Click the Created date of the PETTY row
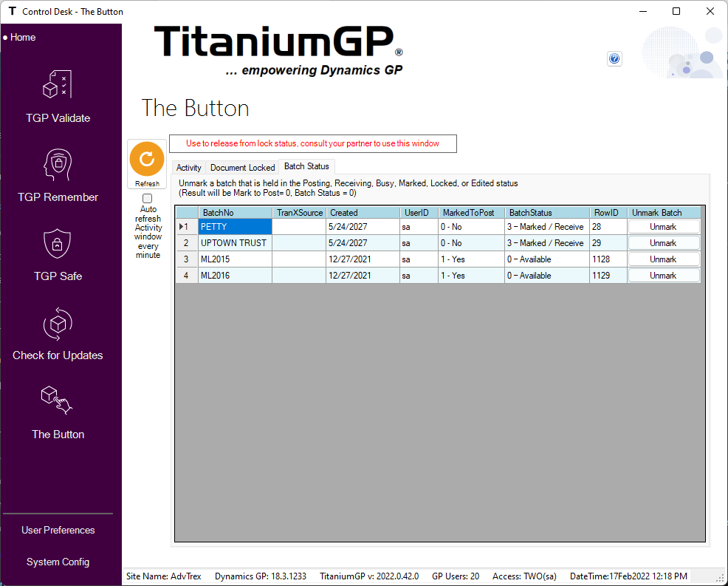Image resolution: width=728 pixels, height=586 pixels. pos(363,227)
